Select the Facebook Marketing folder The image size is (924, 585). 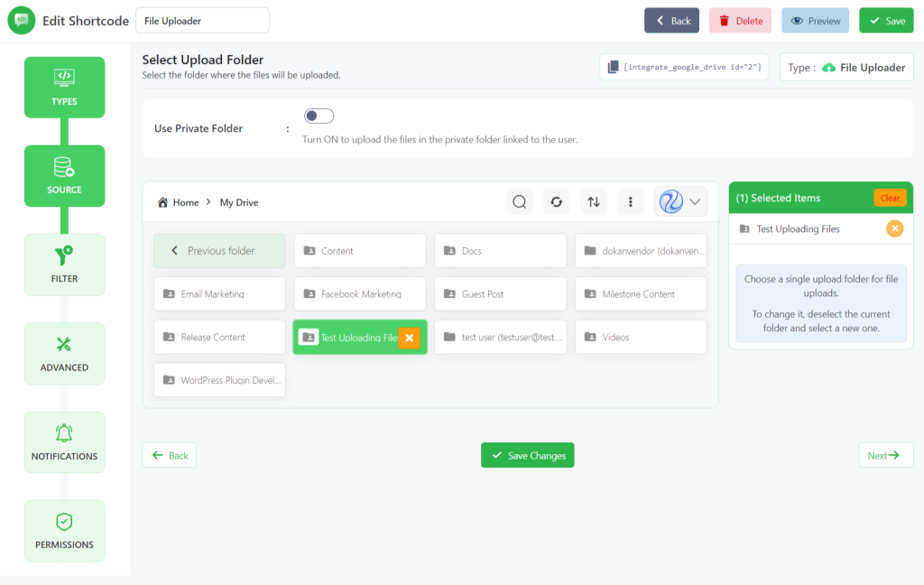pyautogui.click(x=360, y=293)
